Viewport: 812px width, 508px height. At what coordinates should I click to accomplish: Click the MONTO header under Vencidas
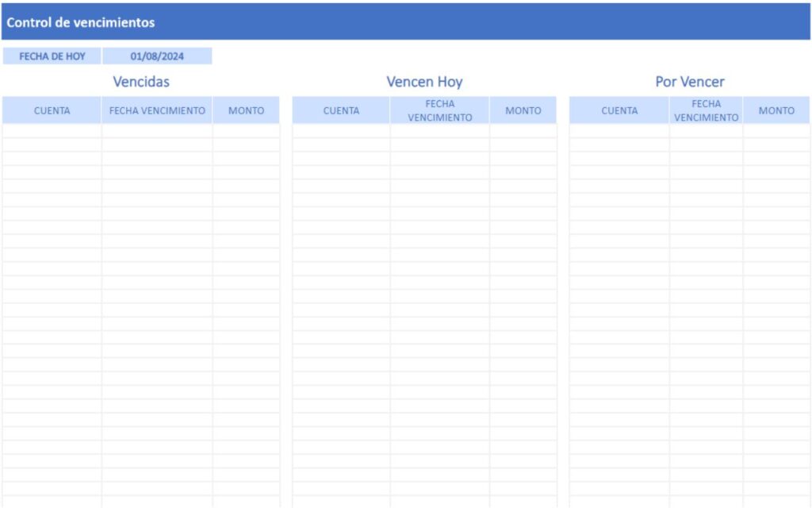point(247,110)
